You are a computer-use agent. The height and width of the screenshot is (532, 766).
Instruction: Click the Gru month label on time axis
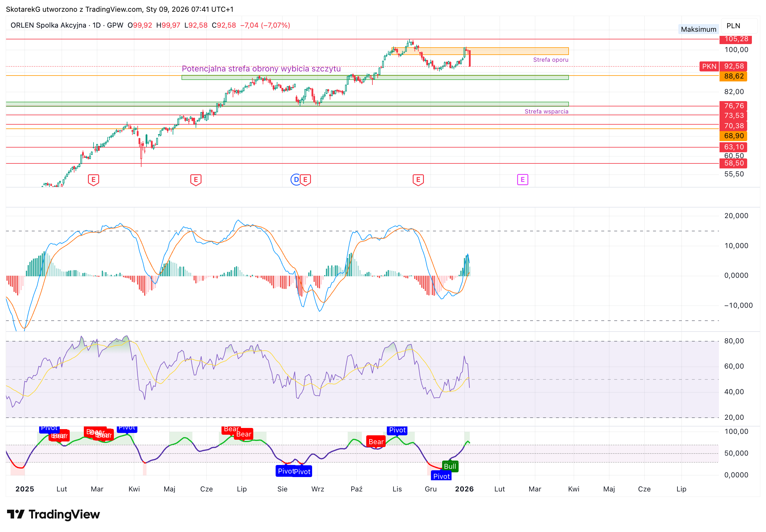click(x=430, y=489)
